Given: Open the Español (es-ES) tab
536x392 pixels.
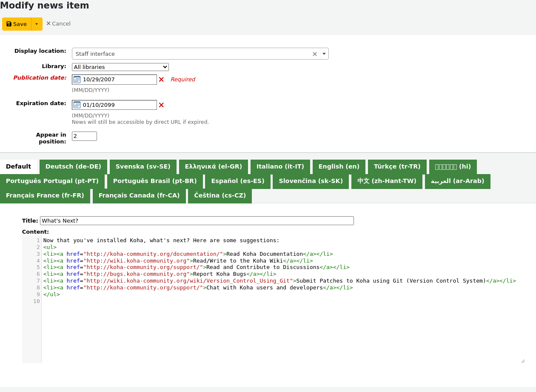Looking at the screenshot, I should pos(237,181).
